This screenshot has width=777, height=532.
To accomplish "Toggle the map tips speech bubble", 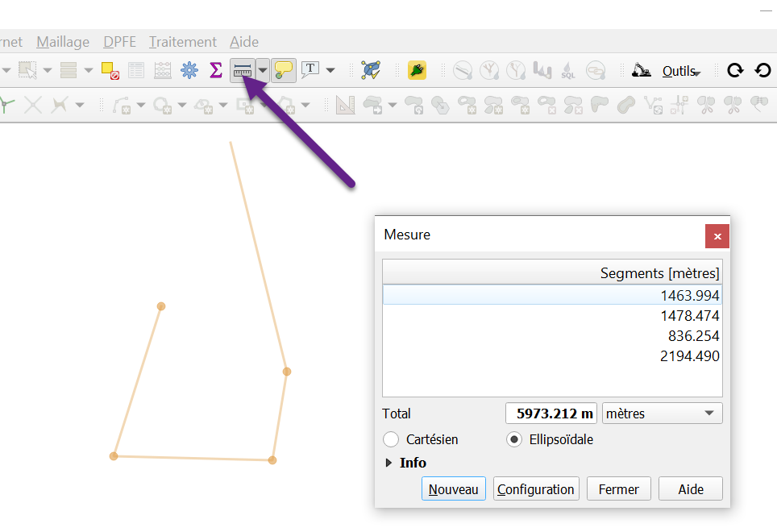I will tap(284, 70).
